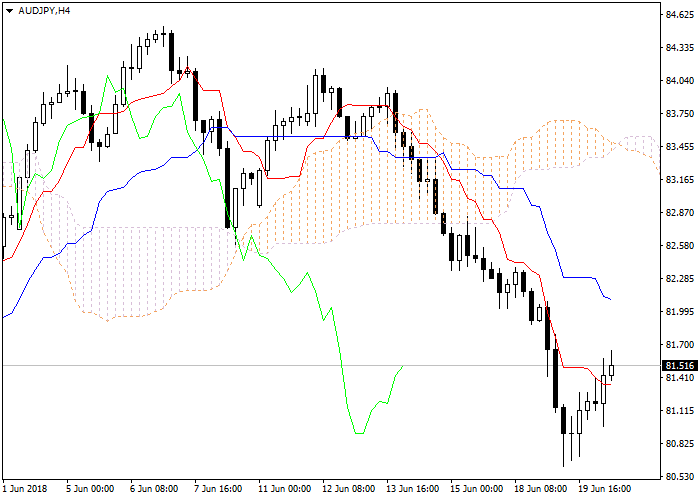700x500 pixels.
Task: Click the 18 Jun 08:00 time label
Action: click(x=541, y=489)
